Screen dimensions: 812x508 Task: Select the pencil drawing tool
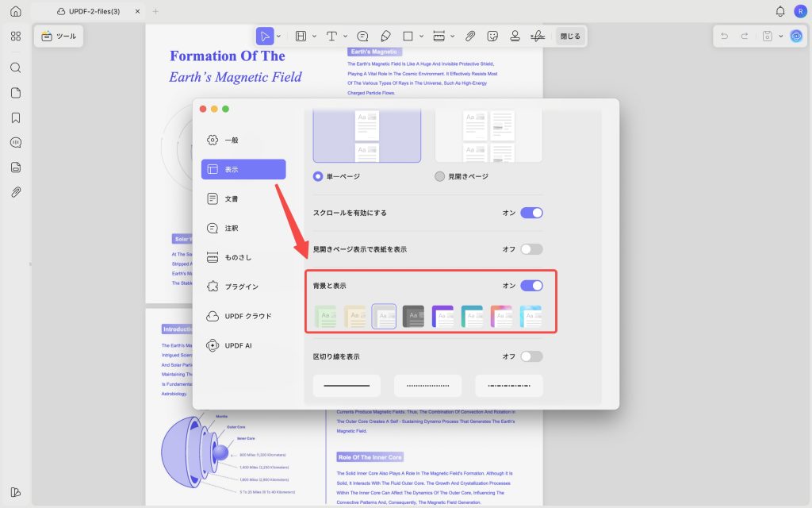(x=385, y=37)
